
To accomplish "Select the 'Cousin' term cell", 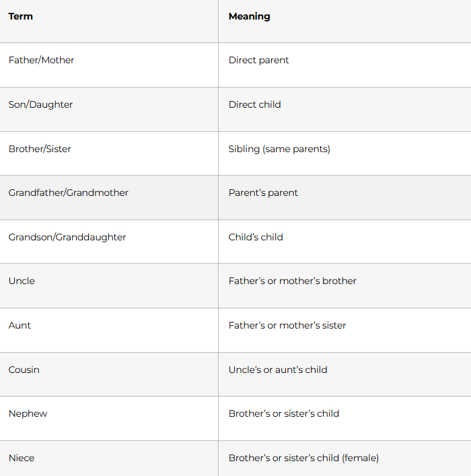I will [x=24, y=370].
